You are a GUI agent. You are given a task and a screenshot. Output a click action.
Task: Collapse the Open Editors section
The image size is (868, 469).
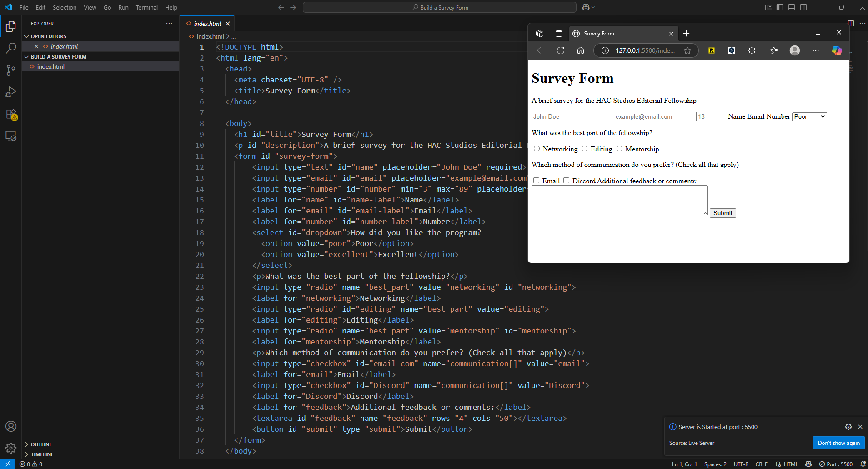pyautogui.click(x=48, y=36)
